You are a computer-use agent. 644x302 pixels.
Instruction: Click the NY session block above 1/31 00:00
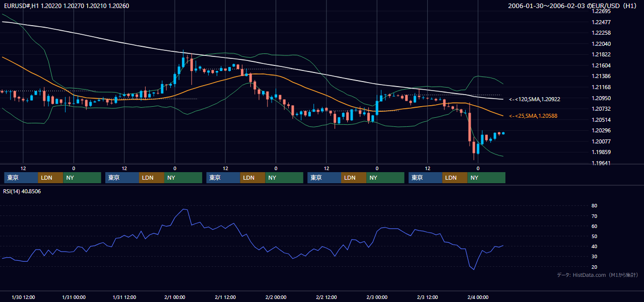(82, 178)
